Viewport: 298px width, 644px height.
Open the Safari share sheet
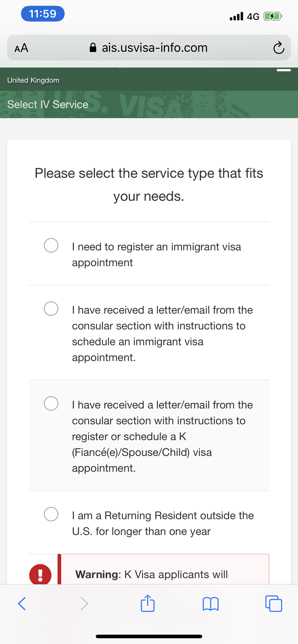click(x=148, y=603)
